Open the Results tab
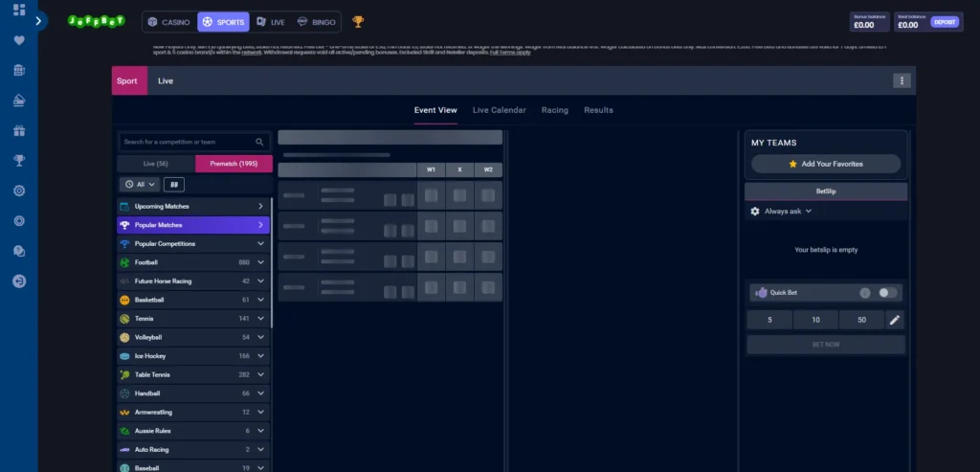Screen dimensions: 980x472 [599, 110]
